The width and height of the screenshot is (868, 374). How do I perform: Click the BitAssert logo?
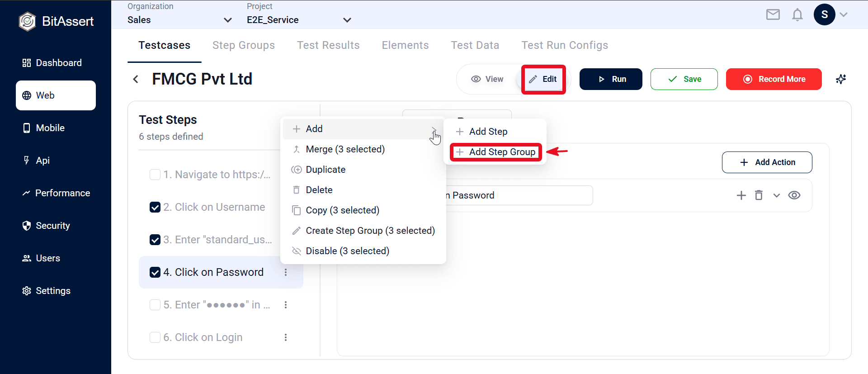click(56, 21)
